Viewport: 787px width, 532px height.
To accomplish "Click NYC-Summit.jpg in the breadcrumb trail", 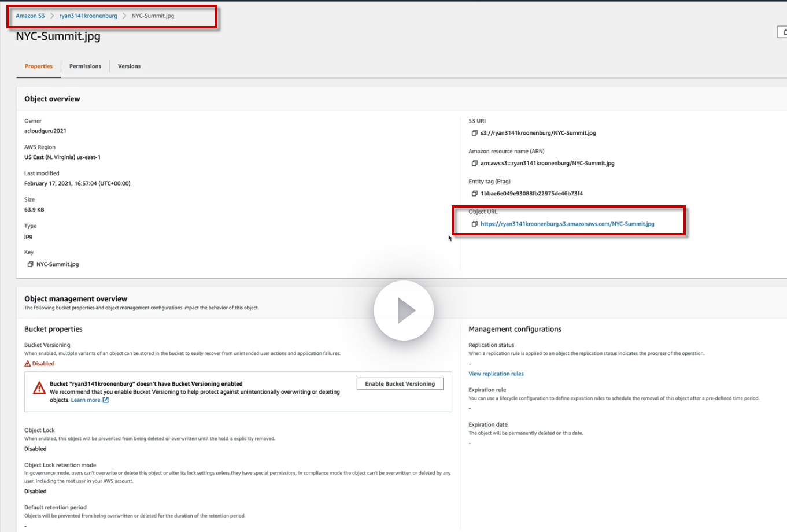I will (x=153, y=16).
